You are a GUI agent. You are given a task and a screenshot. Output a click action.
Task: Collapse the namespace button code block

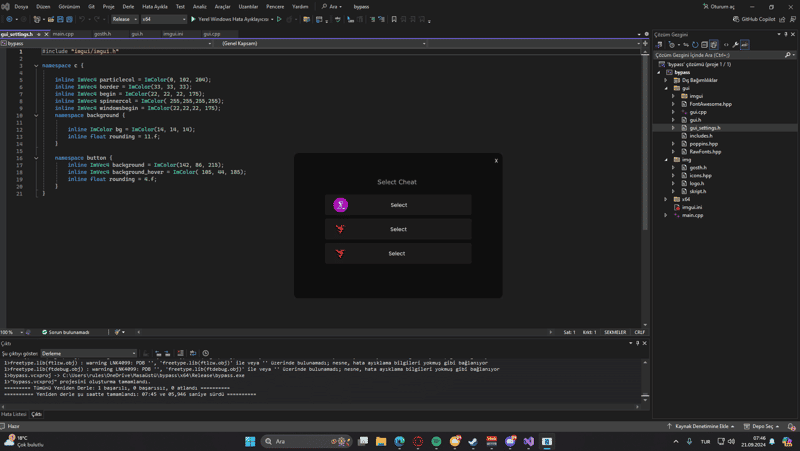click(36, 158)
